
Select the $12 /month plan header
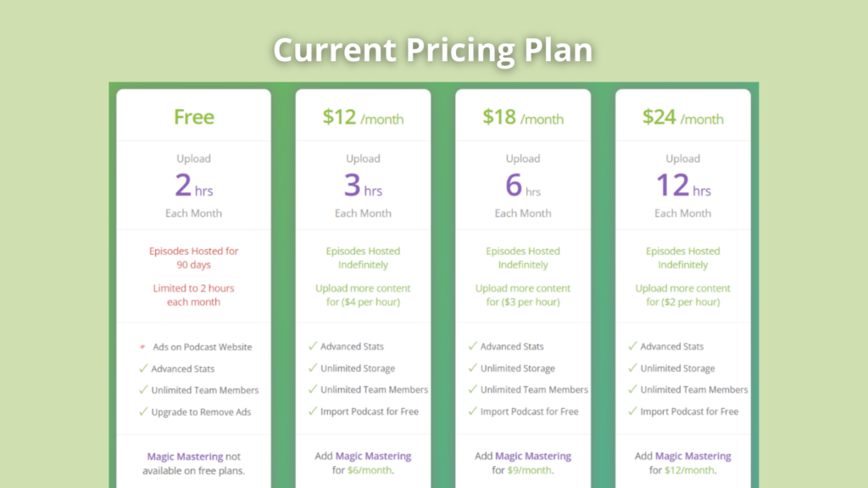point(363,117)
